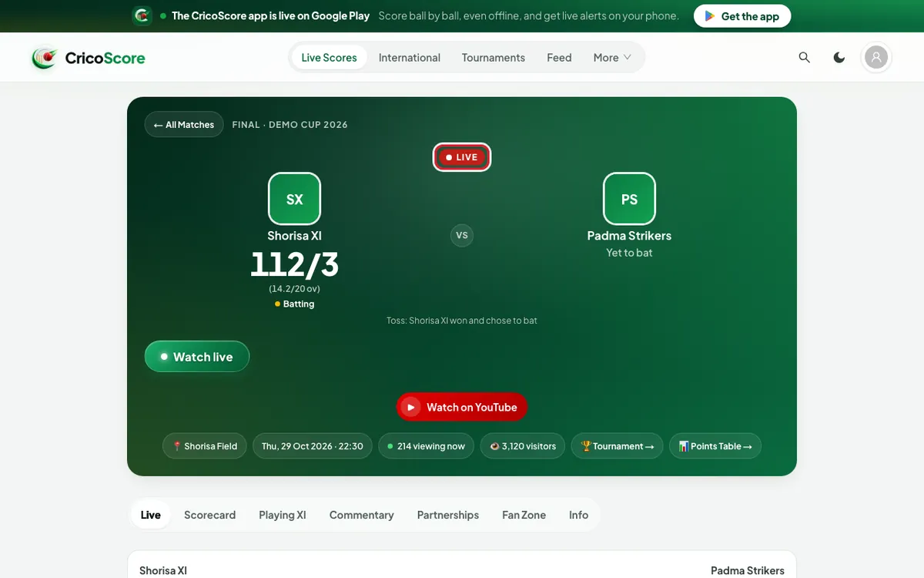Switch to the Fan Zone tab
Image resolution: width=924 pixels, height=578 pixels.
524,515
